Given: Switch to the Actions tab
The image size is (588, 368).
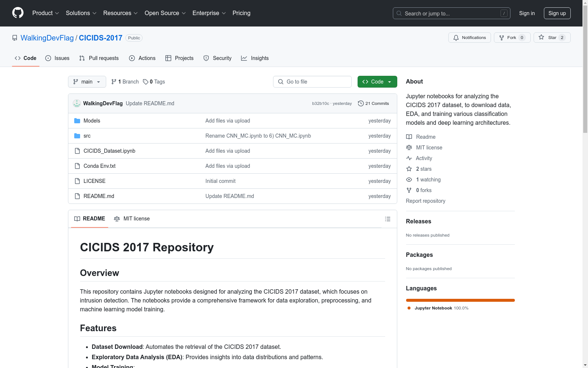Looking at the screenshot, I should [142, 58].
